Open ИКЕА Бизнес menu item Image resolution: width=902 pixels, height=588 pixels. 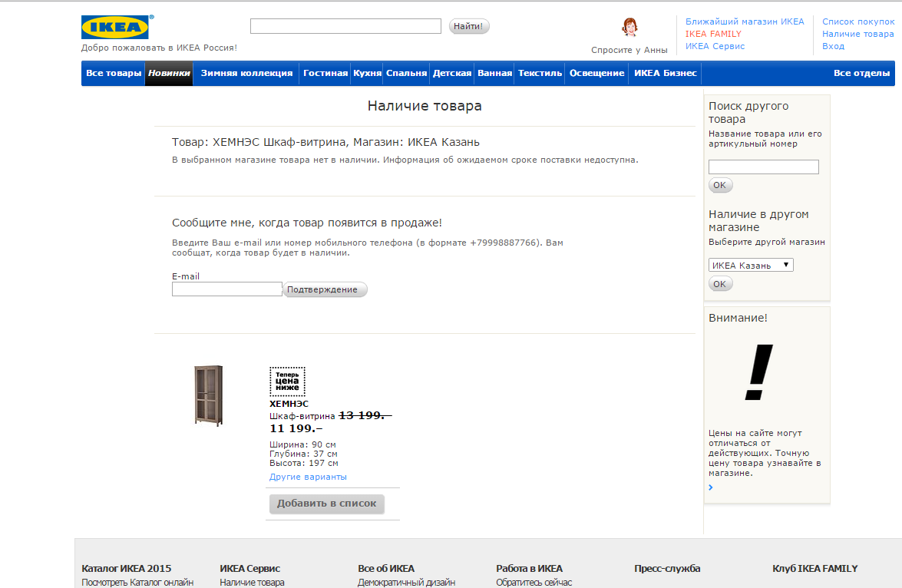coord(665,73)
